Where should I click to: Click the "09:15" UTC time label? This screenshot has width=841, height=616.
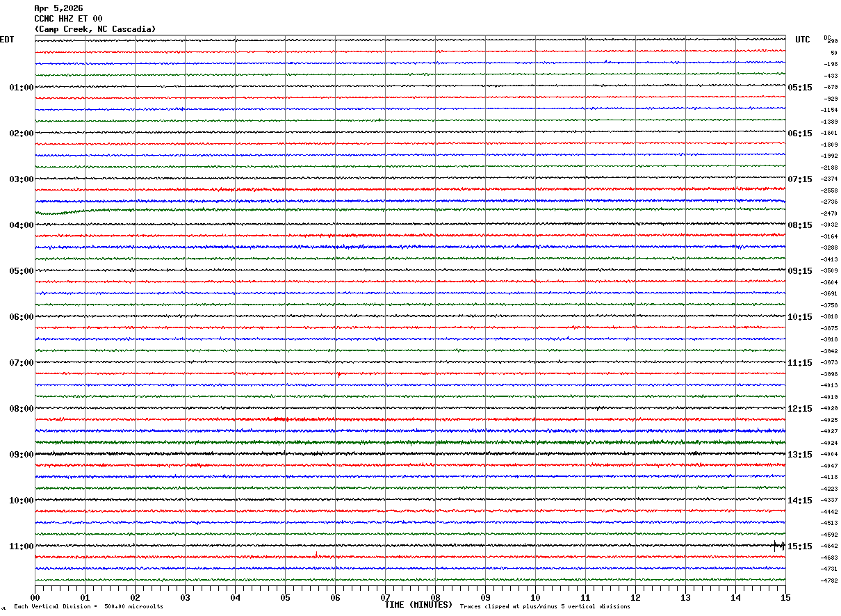point(800,271)
